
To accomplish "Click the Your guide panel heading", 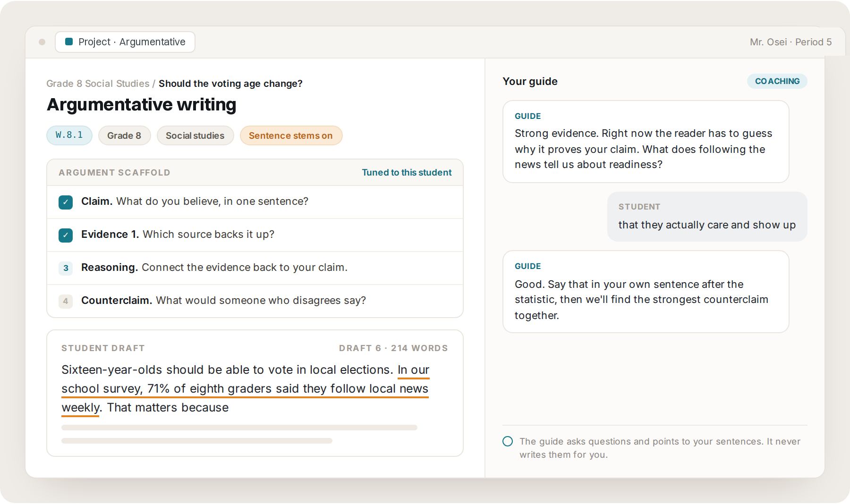I will coord(530,81).
